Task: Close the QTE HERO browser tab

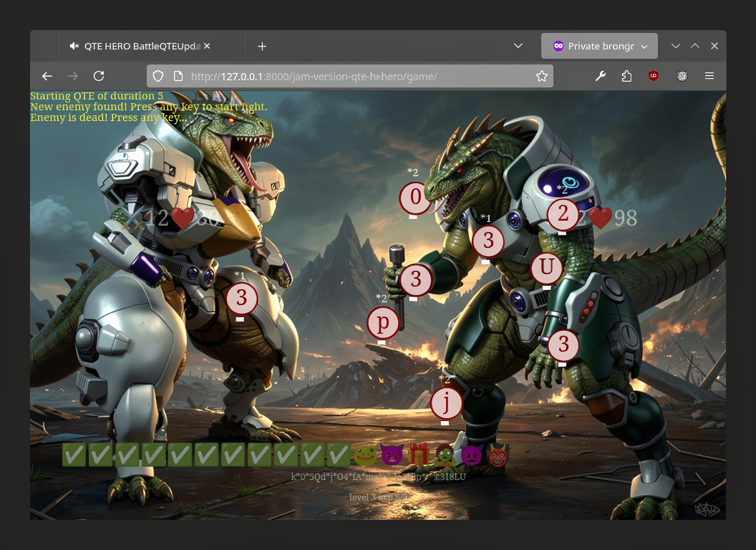Action: tap(207, 46)
